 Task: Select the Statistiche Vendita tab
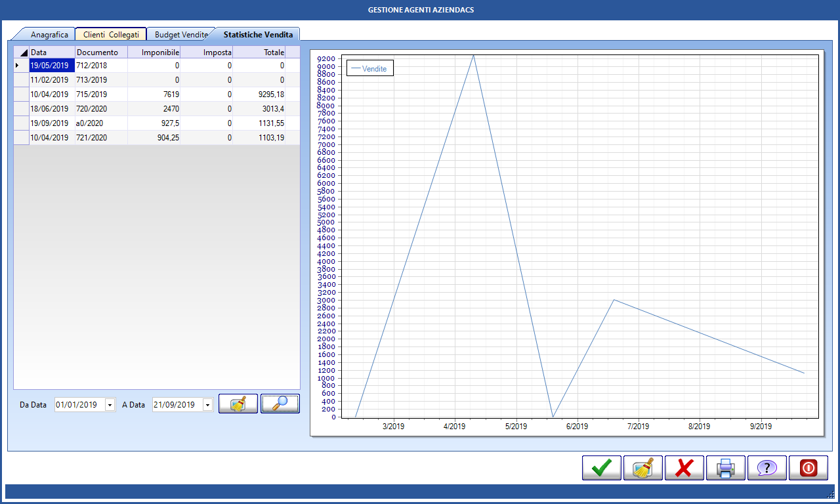click(258, 34)
